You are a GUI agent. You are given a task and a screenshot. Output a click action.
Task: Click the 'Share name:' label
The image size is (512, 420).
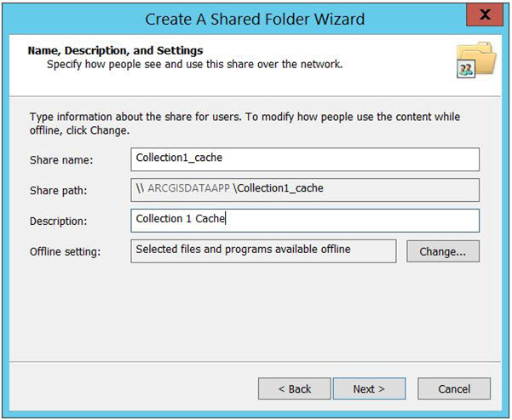pyautogui.click(x=61, y=160)
